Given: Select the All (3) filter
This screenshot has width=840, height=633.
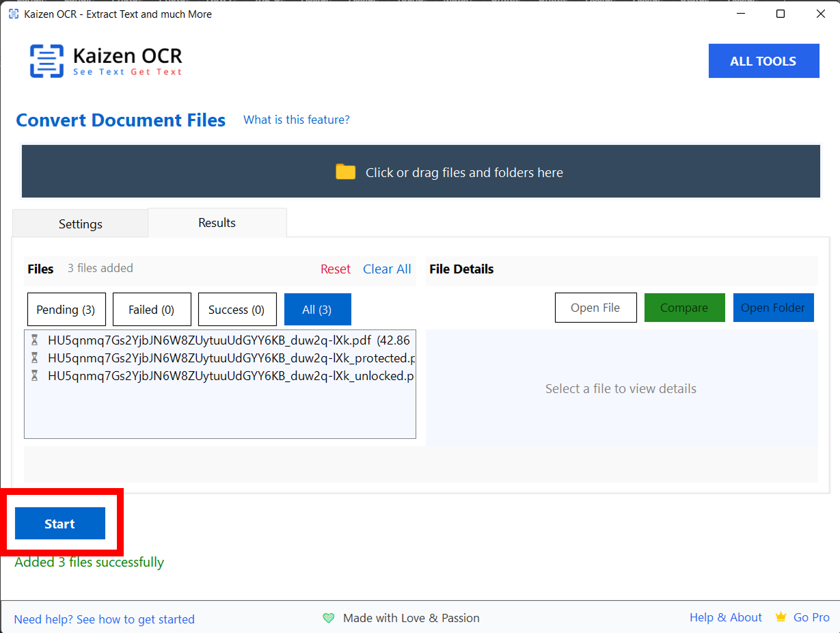Looking at the screenshot, I should tap(317, 310).
